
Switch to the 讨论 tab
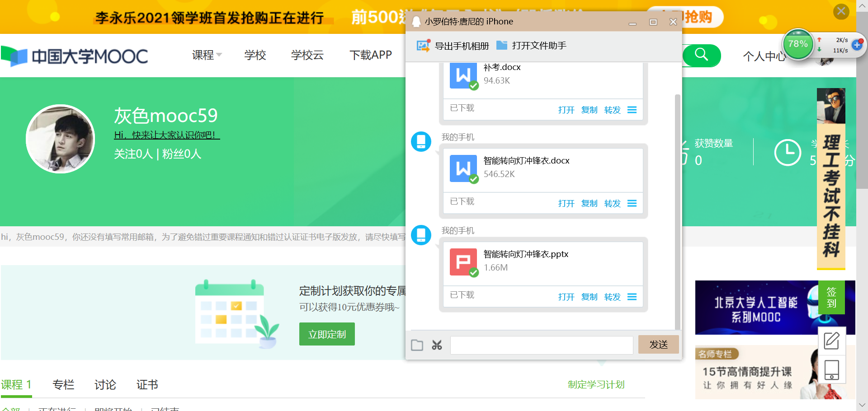105,385
